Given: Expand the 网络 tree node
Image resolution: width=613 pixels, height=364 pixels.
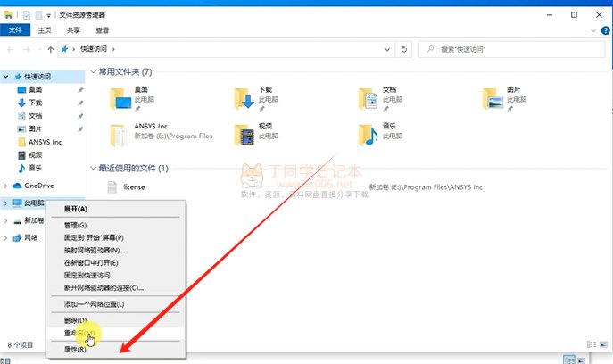Looking at the screenshot, I should pyautogui.click(x=5, y=237).
